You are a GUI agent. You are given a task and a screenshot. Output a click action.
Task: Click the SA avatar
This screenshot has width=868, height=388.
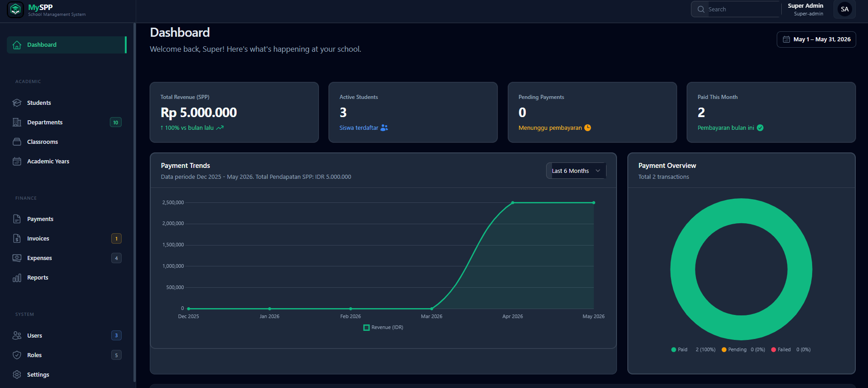844,10
